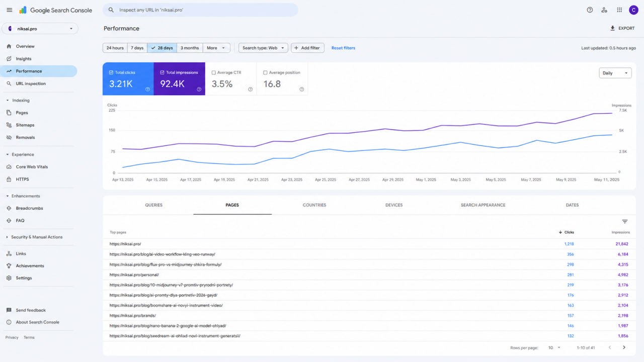Click the Core Web Vitals gauge icon
The image size is (644, 362).
(9, 166)
